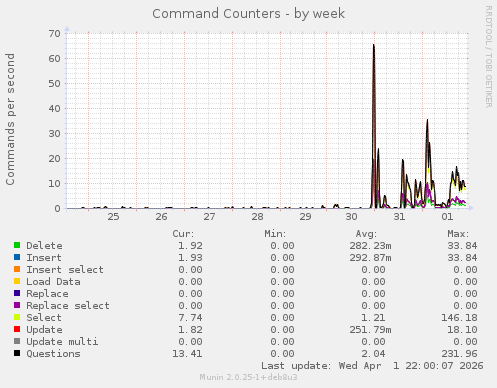The image size is (497, 388).
Task: Click the black Questions legend swatch
Action: tap(17, 353)
